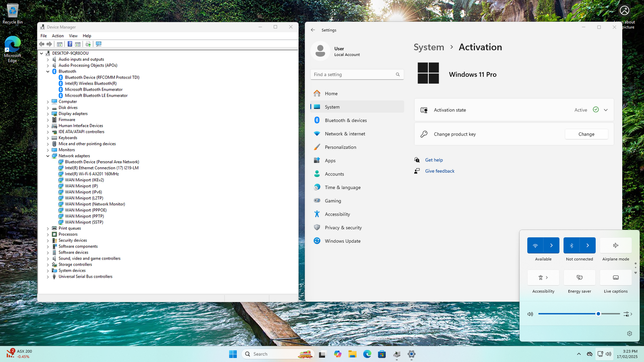
Task: Open ASX 200 widget on taskbar
Action: pos(19,354)
